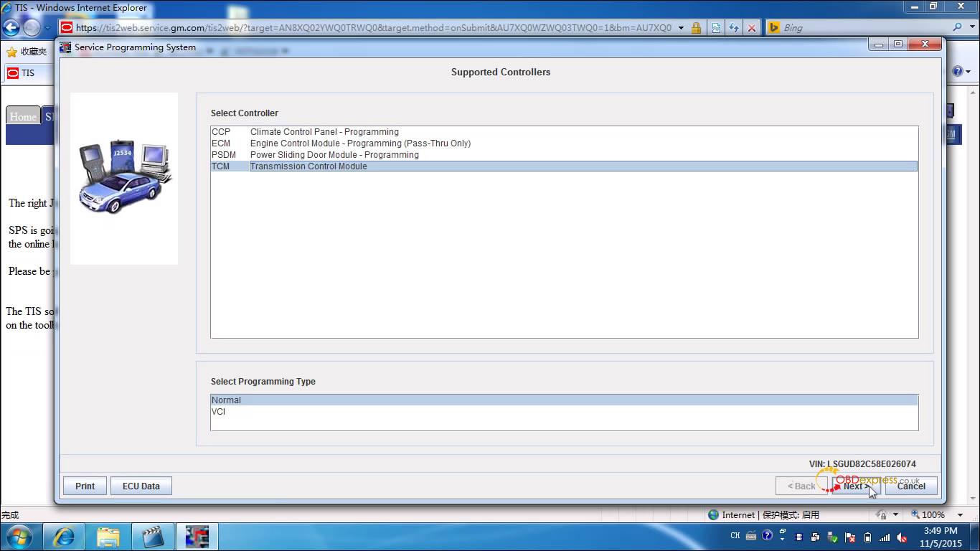Click the network signal tray icon

pos(885,537)
